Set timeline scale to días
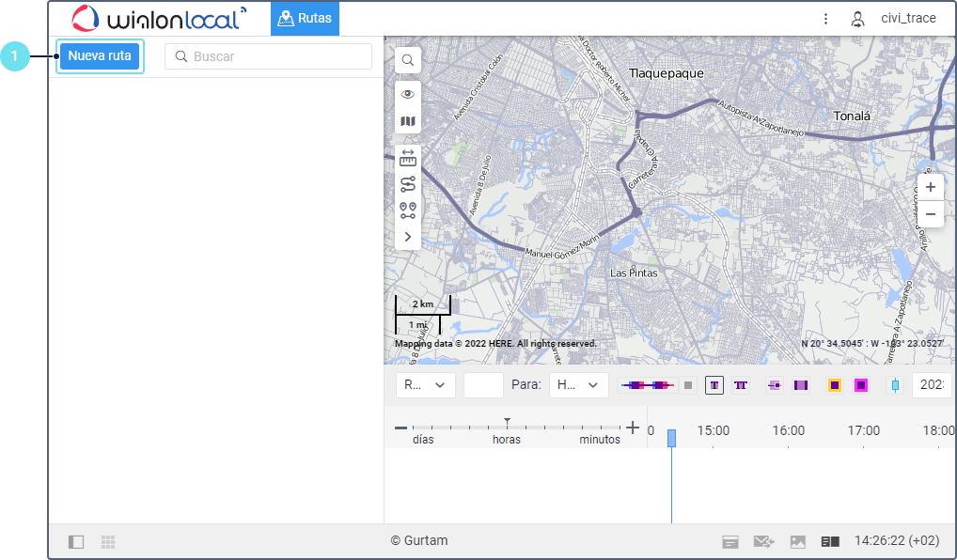Viewport: 957px width, 560px height. (x=423, y=439)
